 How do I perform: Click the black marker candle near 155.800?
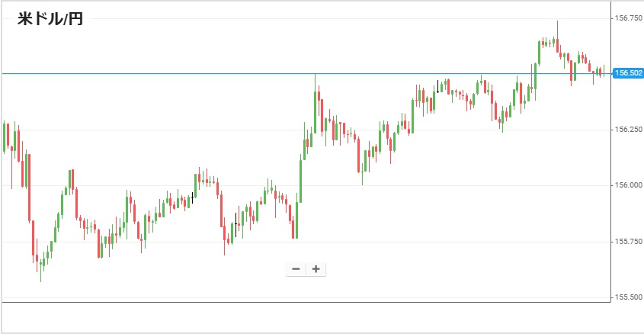(x=236, y=223)
